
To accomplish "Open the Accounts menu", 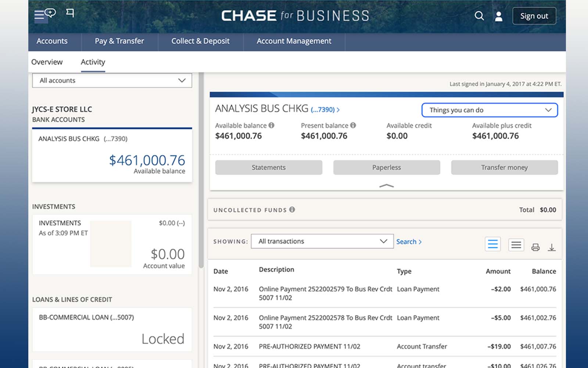I will tap(52, 41).
